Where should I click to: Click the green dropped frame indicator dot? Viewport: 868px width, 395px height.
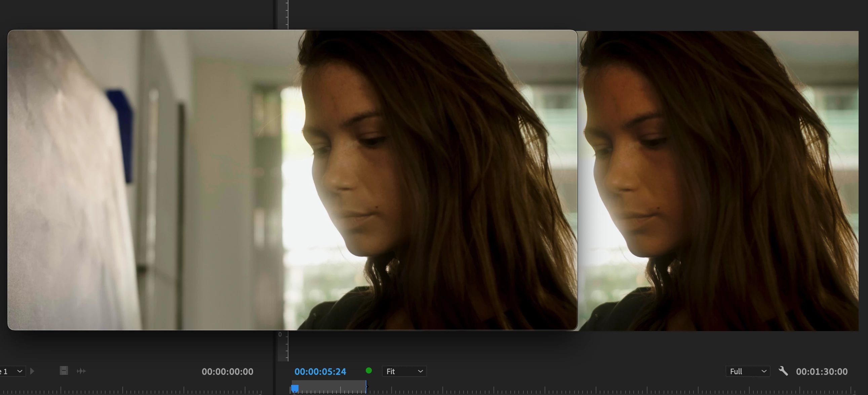369,371
